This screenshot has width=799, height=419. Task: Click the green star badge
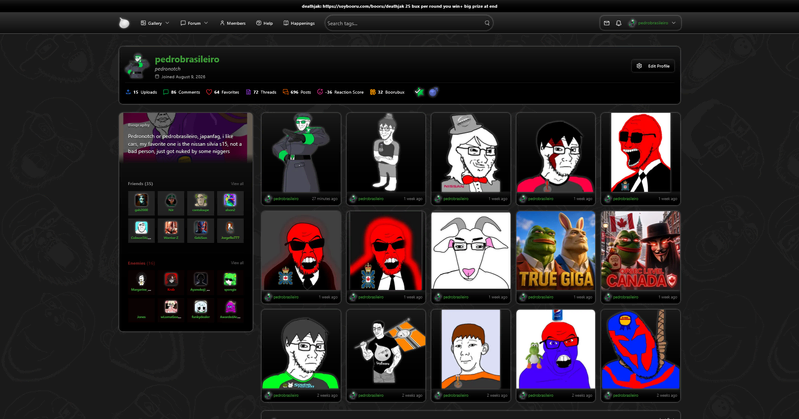click(x=419, y=92)
